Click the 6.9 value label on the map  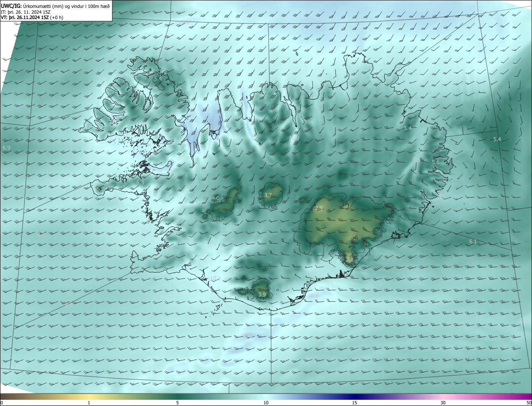[x=6, y=148]
